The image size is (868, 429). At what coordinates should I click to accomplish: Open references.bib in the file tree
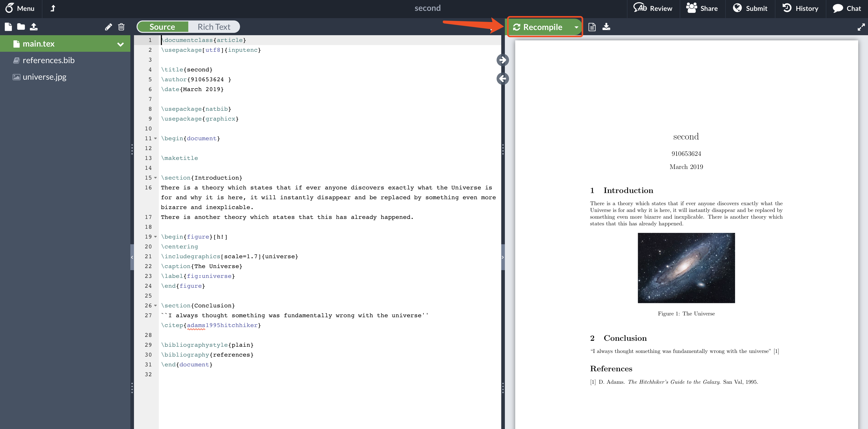(x=49, y=60)
